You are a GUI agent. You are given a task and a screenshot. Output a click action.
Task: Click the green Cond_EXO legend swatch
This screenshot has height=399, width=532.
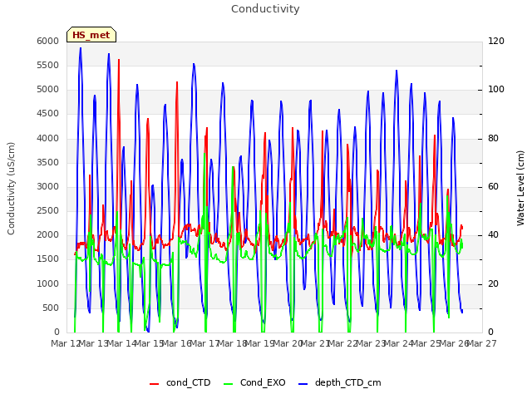[229, 384]
